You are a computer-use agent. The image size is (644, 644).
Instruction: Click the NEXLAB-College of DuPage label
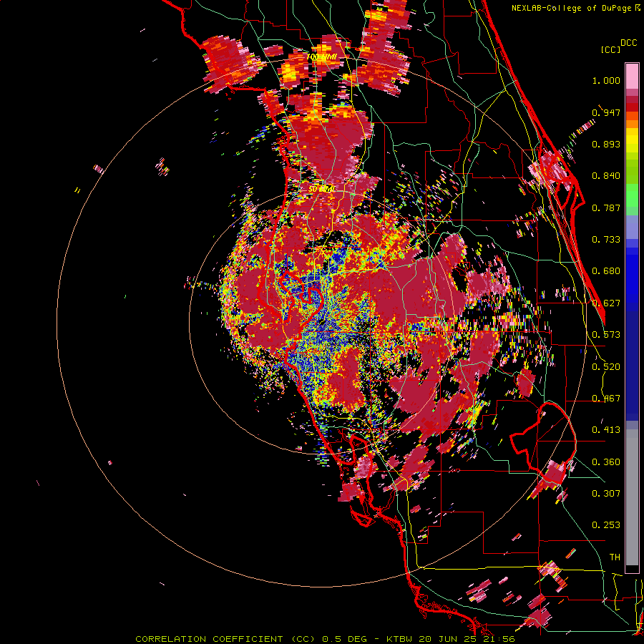[571, 8]
